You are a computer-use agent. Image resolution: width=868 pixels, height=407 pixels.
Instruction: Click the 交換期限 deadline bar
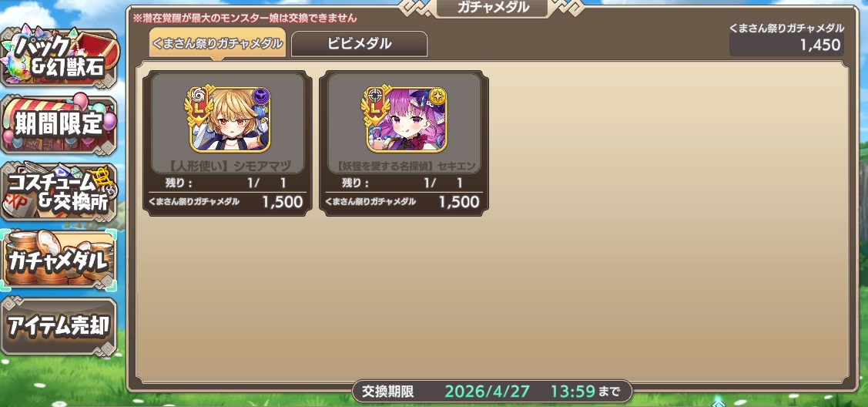point(492,392)
